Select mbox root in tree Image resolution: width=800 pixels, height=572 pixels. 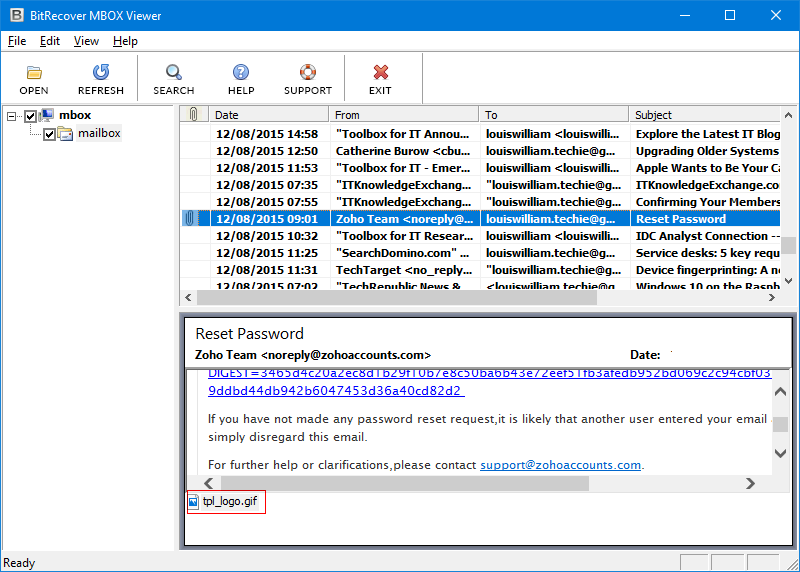tap(75, 115)
